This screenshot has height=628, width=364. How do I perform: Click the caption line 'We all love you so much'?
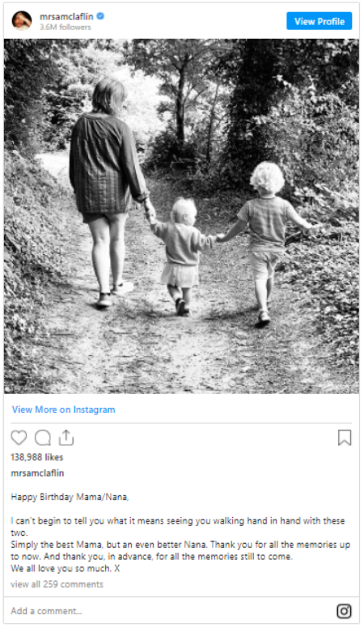tap(66, 568)
